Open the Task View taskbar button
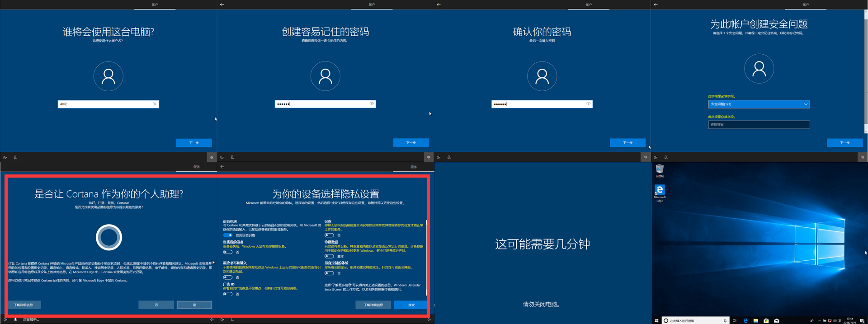Screen dimensions: 868x324 (x=735, y=320)
